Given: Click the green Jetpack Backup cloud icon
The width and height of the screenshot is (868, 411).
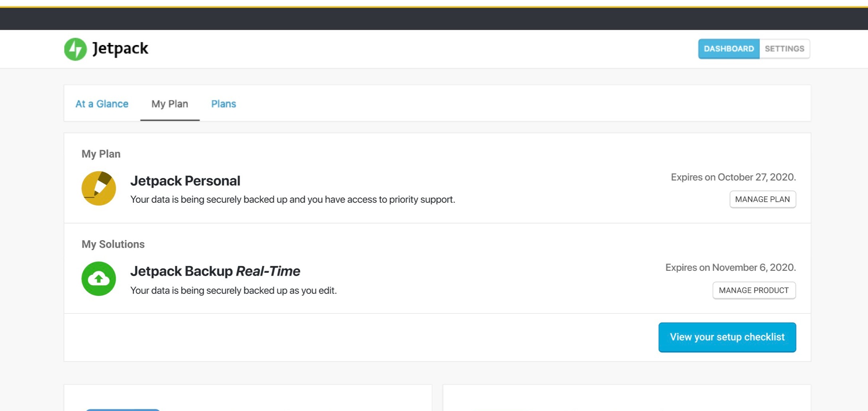Looking at the screenshot, I should click(x=99, y=279).
